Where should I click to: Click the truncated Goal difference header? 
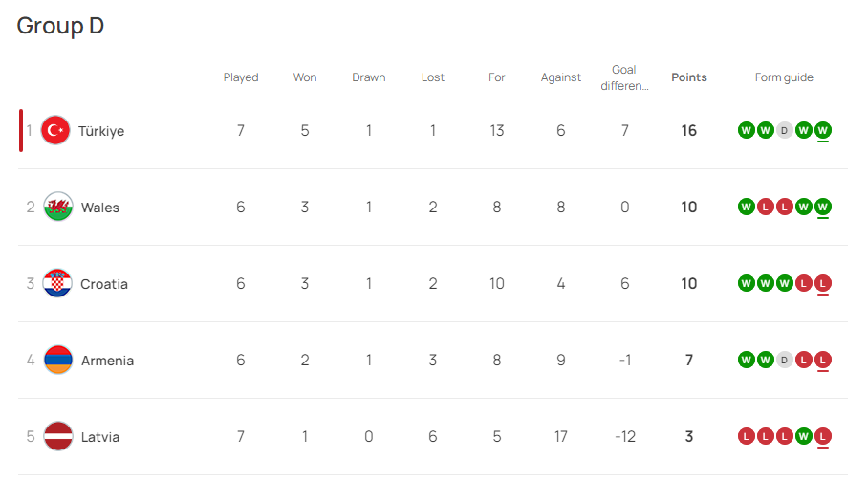(624, 77)
